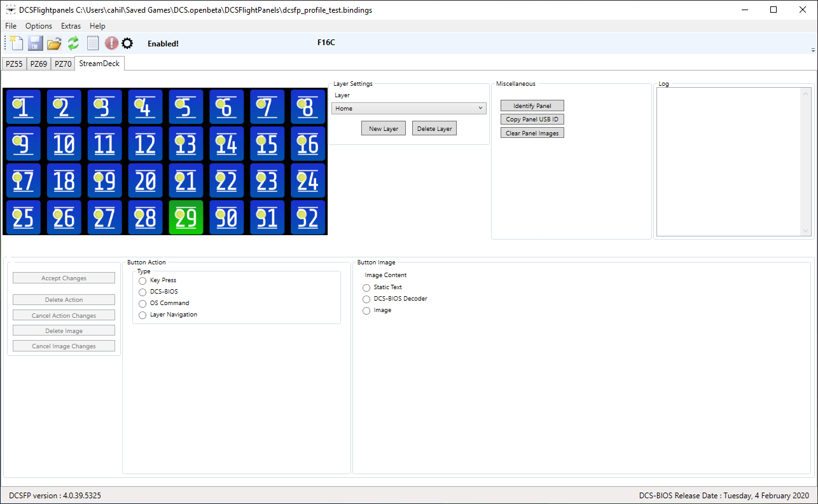Open a profile with the folder icon
This screenshot has height=504, width=818.
coord(54,43)
